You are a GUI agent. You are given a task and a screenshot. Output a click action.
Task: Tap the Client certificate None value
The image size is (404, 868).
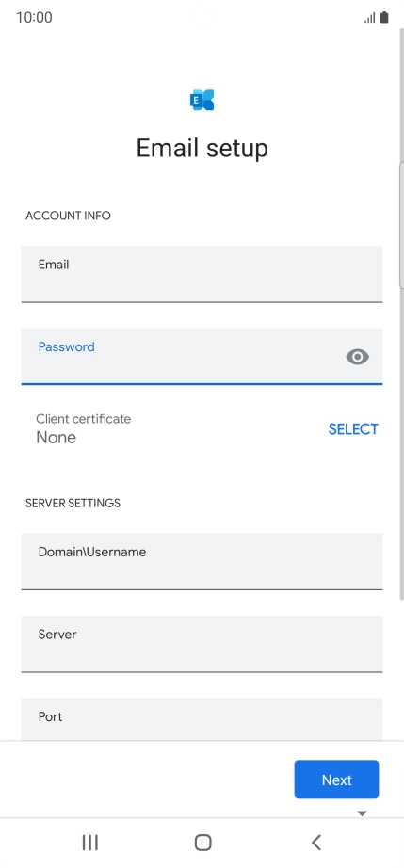pos(56,438)
